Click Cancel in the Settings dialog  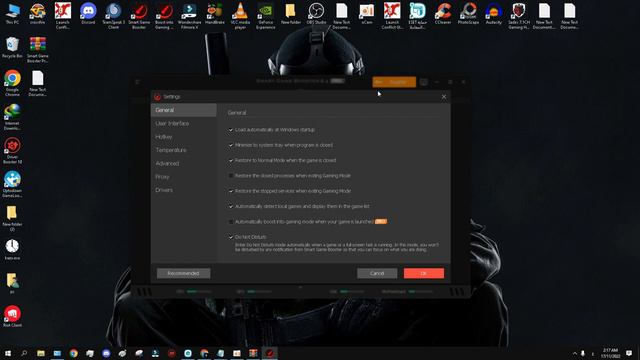click(x=377, y=273)
